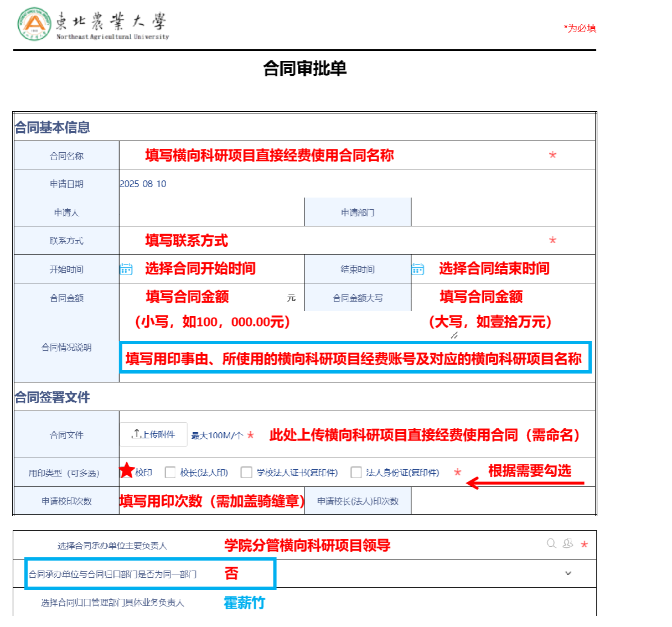The image size is (672, 627).
Task: Tick the 学校法人证书(复印件) checkbox
Action: tap(246, 473)
